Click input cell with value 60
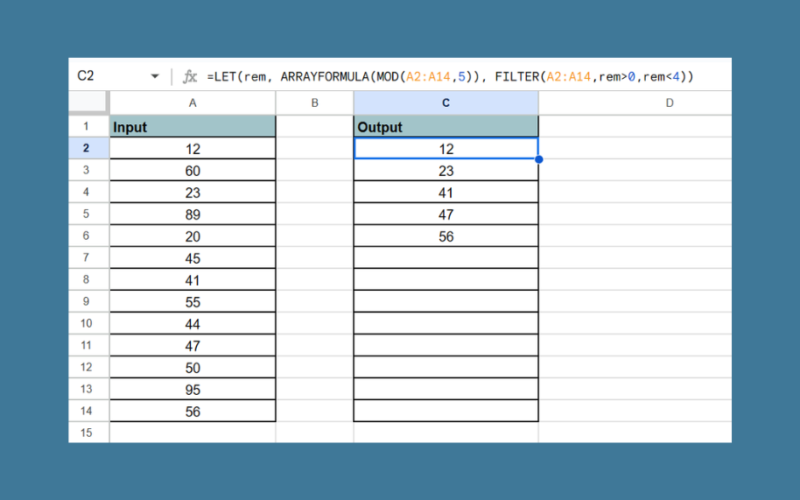 click(192, 171)
